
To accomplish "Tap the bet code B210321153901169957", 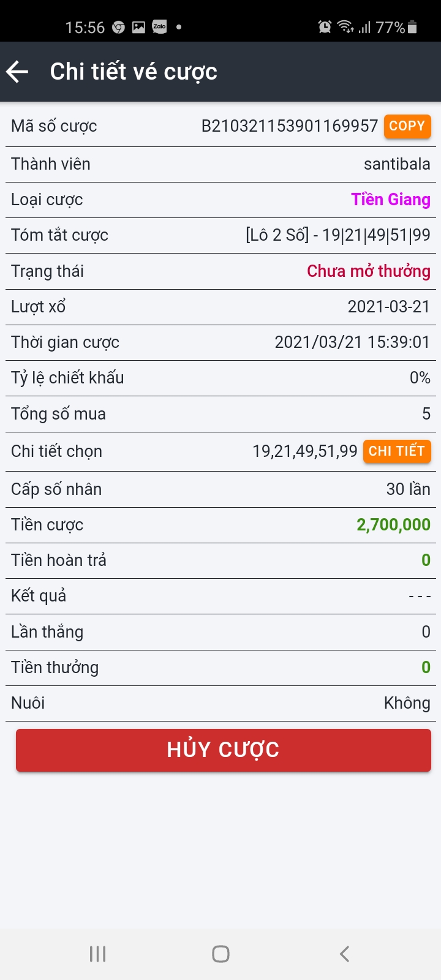I will coord(289,126).
